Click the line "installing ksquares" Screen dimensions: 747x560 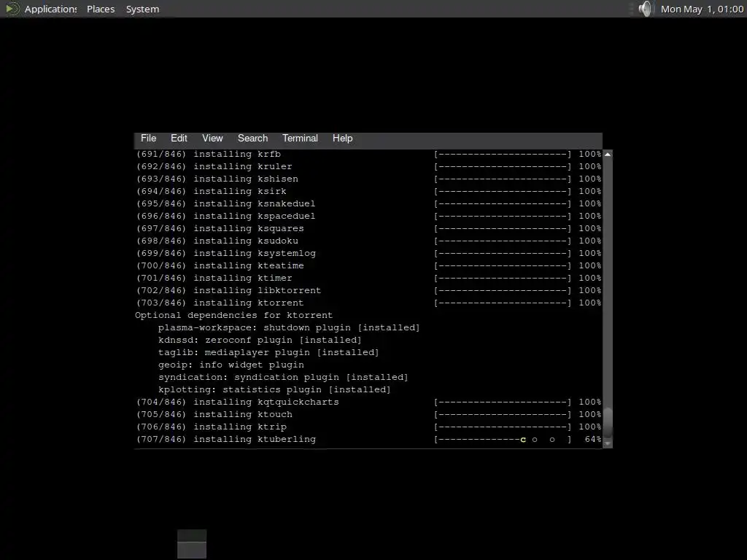368,228
